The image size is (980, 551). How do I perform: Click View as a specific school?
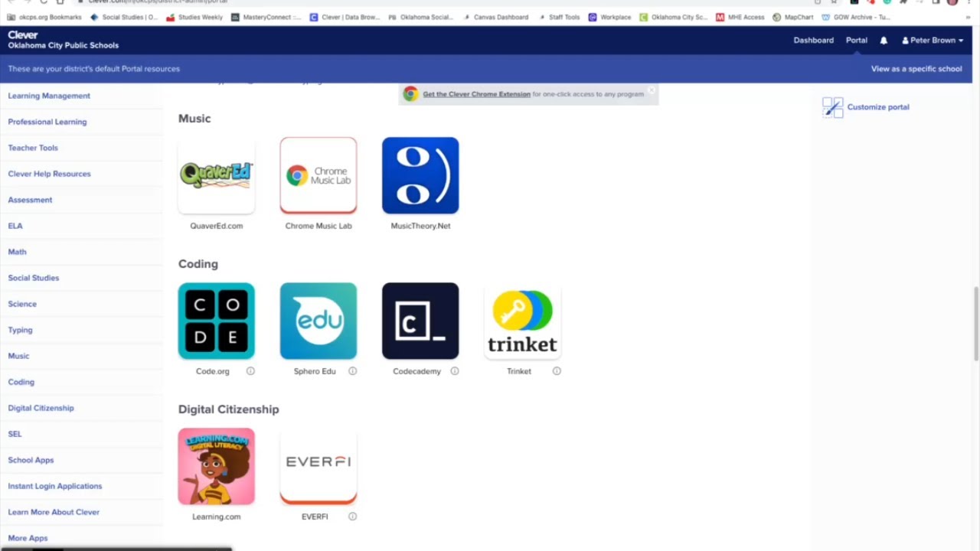tap(916, 69)
